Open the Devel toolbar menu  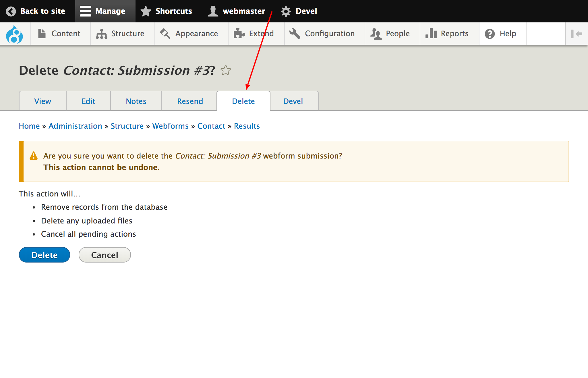pos(299,11)
